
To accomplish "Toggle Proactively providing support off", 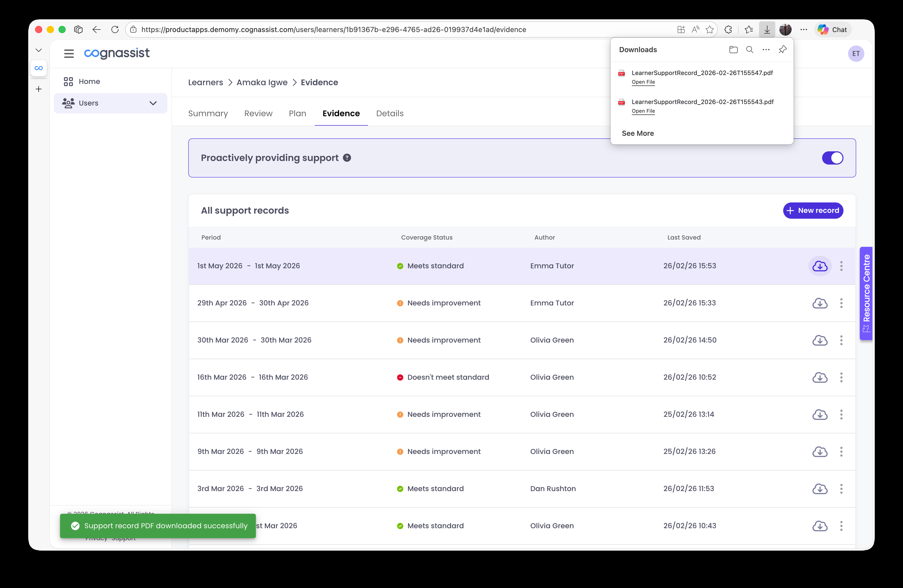I will (x=833, y=158).
